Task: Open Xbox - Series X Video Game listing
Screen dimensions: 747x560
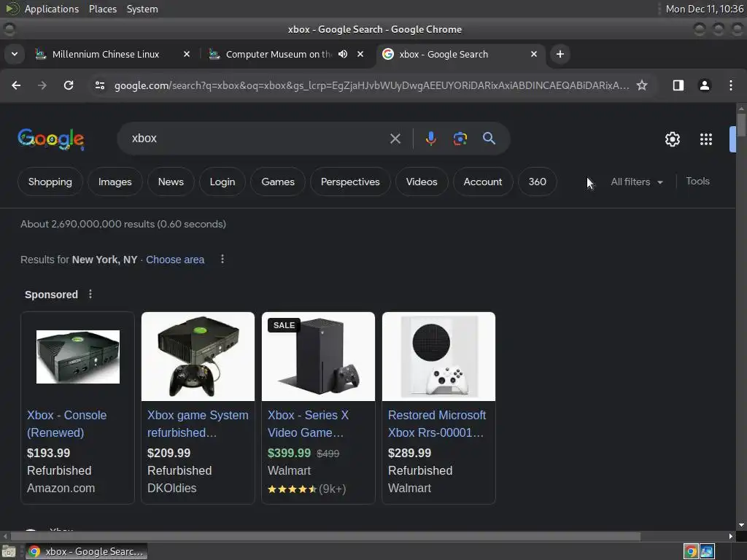Action: [309, 424]
